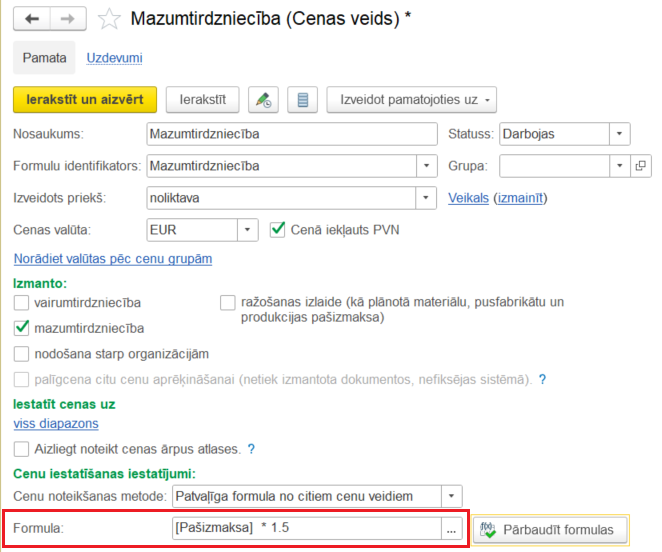Screen dimensions: 662x552
Task: Uncheck the mazumtirdzniecība checkbox
Action: point(22,328)
